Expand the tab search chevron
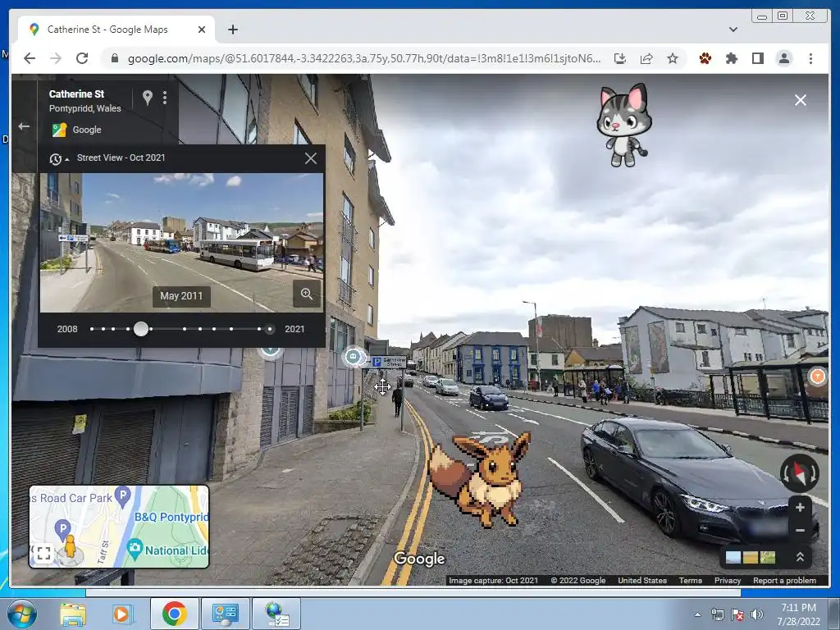 733,30
